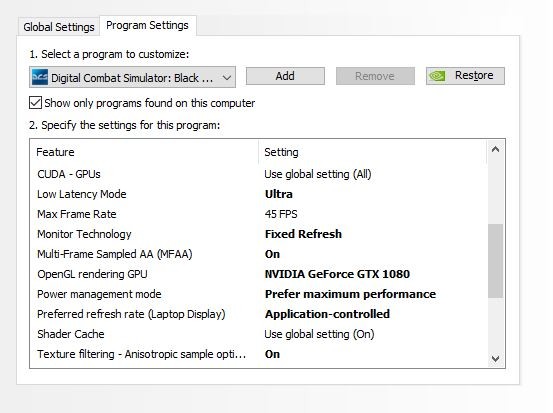The image size is (553, 413).
Task: Click the NVIDIA logo on Restore button
Action: 437,76
